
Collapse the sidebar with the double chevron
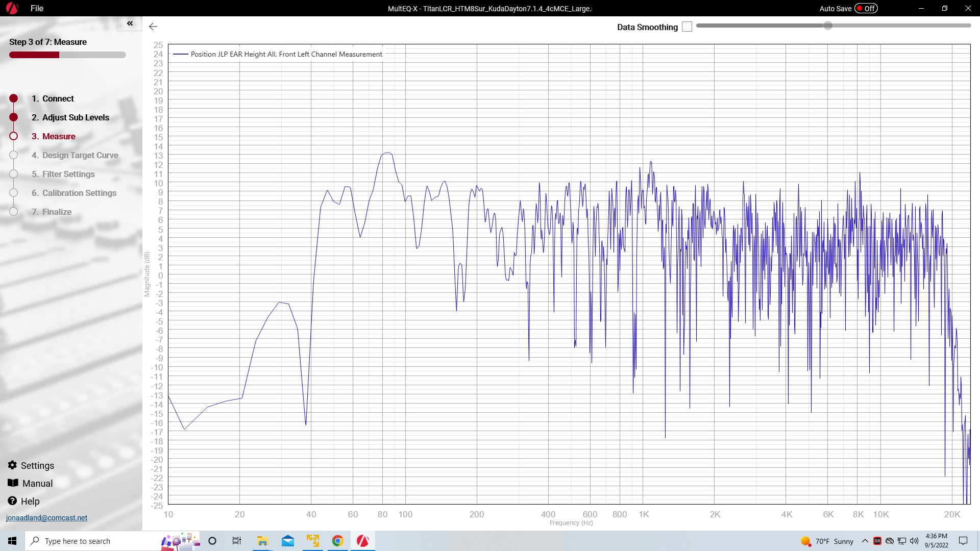coord(130,23)
